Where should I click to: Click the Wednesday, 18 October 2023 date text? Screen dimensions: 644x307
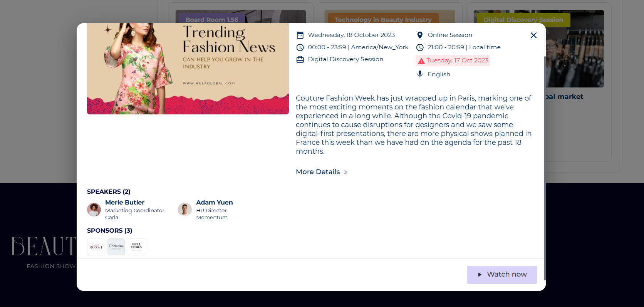point(351,35)
